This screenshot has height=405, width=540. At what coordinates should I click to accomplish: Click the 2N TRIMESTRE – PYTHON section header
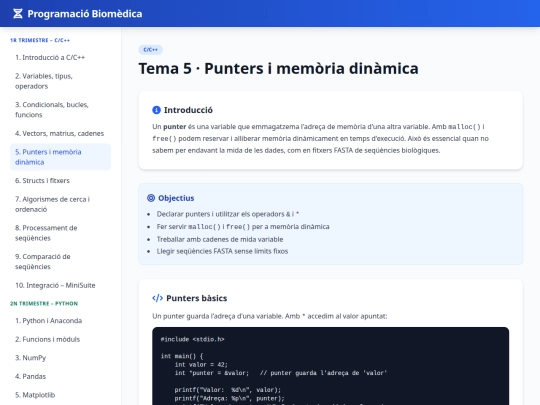point(44,303)
